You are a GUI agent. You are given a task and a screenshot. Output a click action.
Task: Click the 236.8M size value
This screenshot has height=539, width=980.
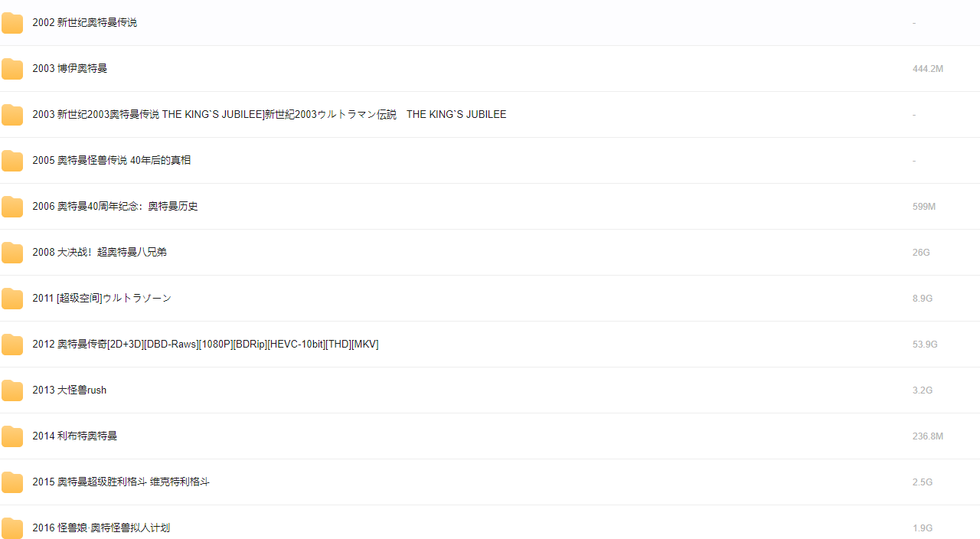coord(928,436)
